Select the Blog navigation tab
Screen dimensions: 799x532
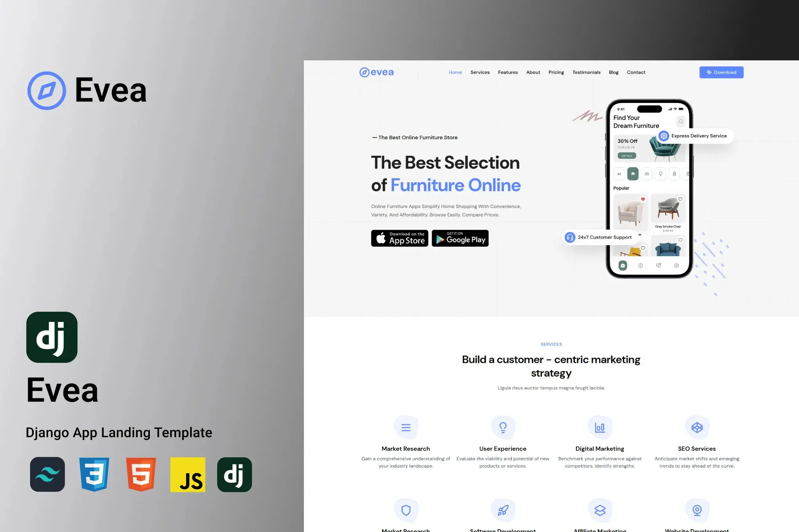click(x=614, y=72)
